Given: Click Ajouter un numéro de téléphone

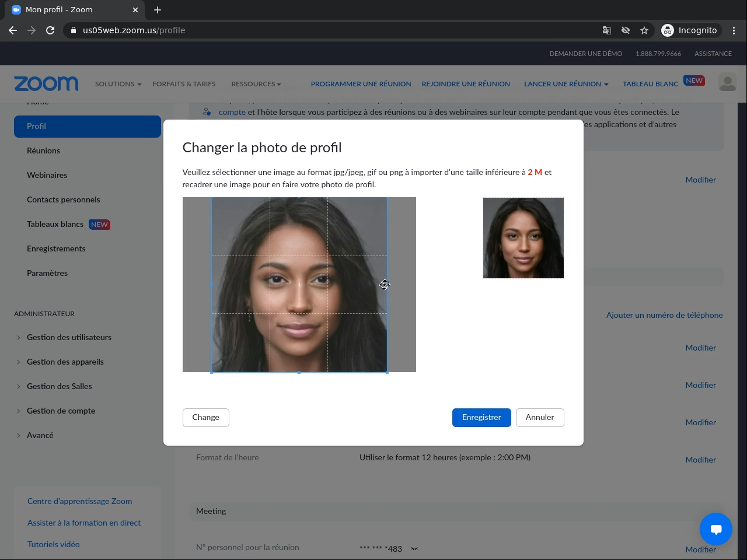Looking at the screenshot, I should 664,315.
